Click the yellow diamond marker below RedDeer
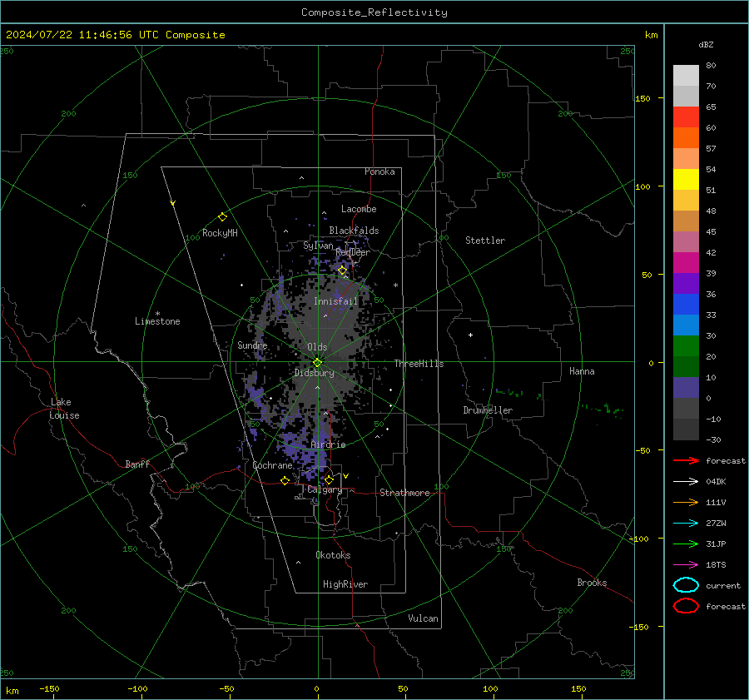 click(x=342, y=271)
